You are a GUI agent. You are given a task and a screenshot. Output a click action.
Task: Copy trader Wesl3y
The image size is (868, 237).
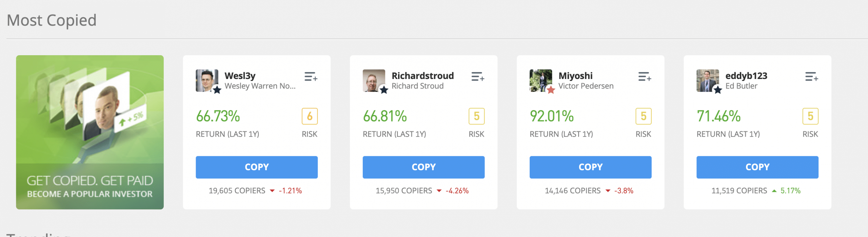257,167
